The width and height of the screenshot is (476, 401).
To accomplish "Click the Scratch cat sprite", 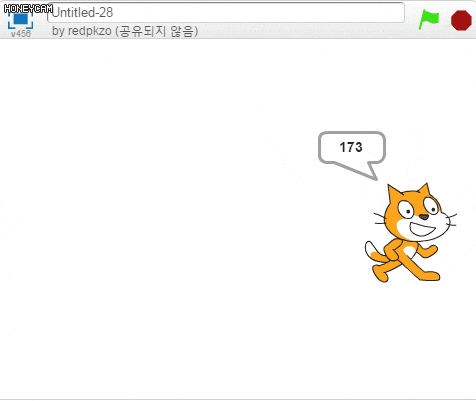I will [411, 233].
